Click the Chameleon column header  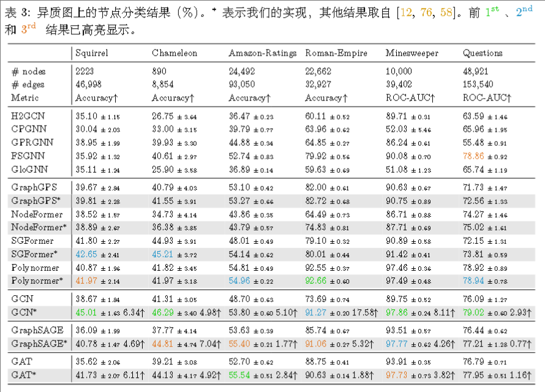[174, 53]
